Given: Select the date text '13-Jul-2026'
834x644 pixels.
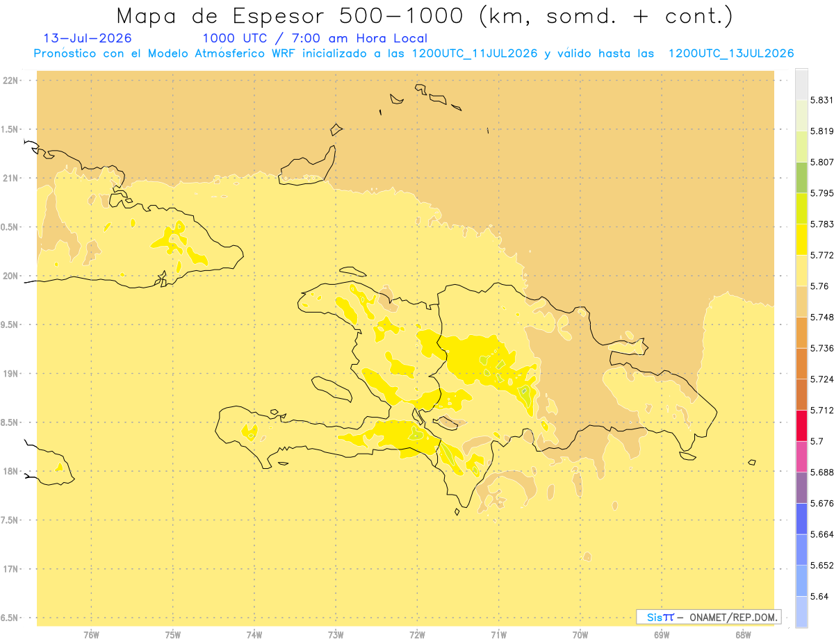Looking at the screenshot, I should [x=88, y=38].
